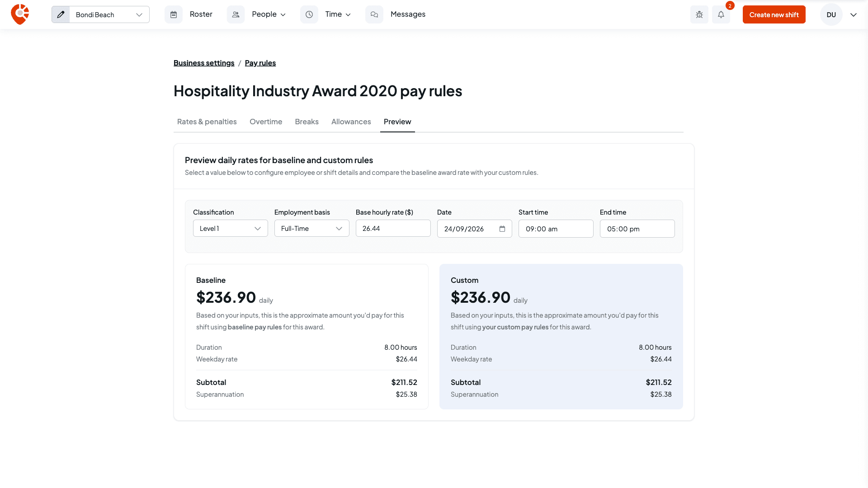Open the date picker calendar icon

(502, 229)
